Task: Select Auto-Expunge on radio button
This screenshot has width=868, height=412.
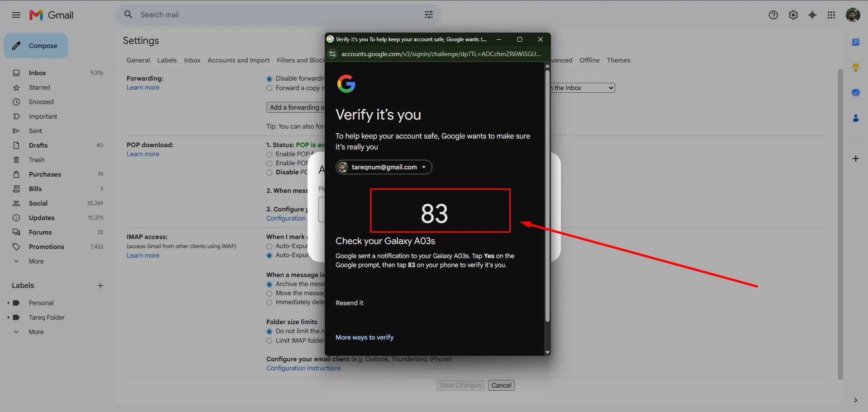Action: click(270, 246)
